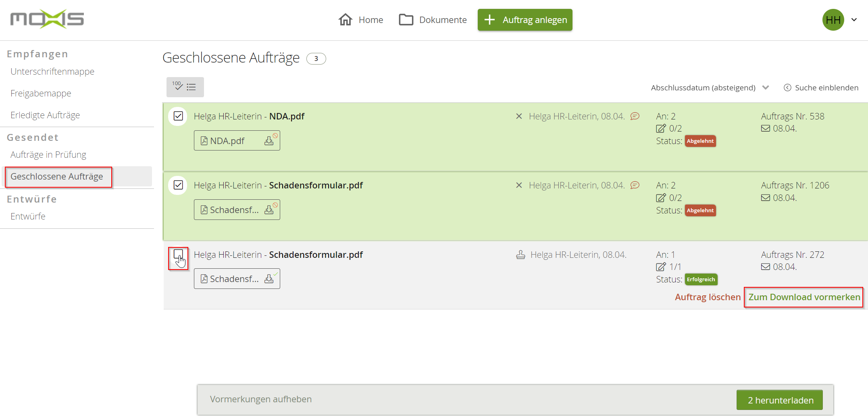
Task: Deselect the rejected Schadensformular.pdf order checkbox
Action: (x=178, y=185)
